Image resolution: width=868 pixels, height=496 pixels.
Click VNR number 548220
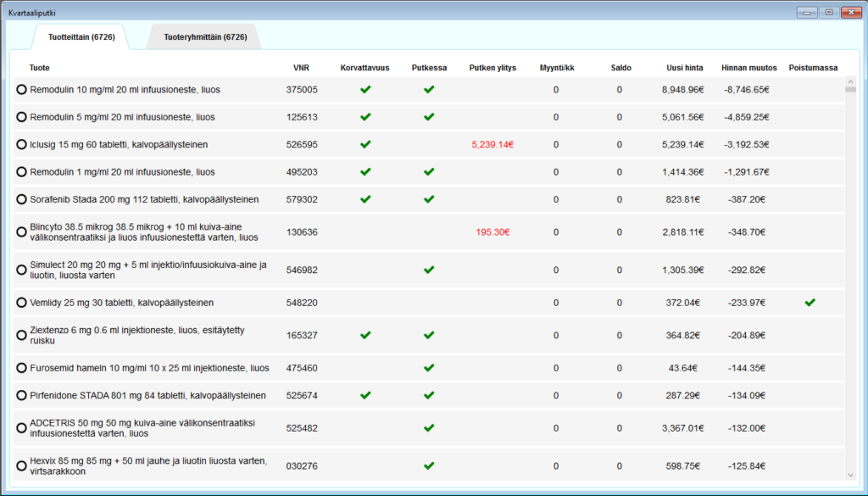[x=302, y=303]
